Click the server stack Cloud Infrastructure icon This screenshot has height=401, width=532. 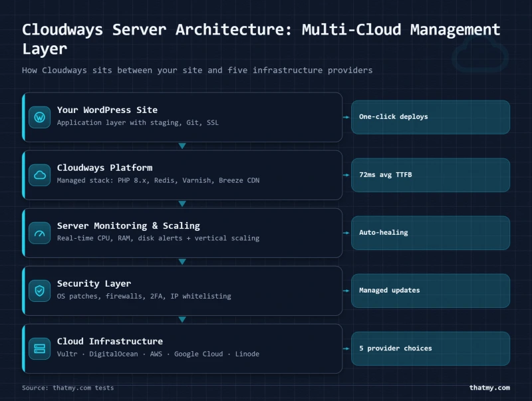click(40, 348)
